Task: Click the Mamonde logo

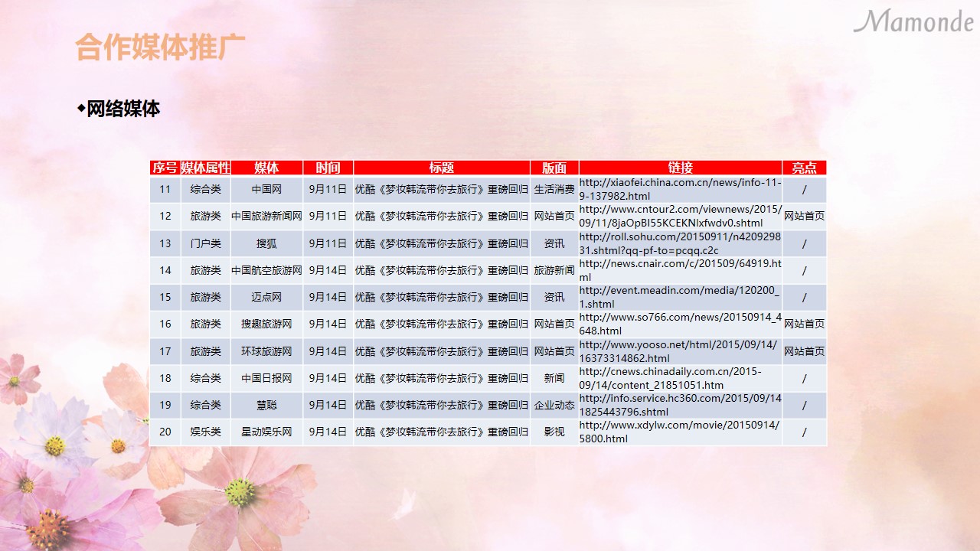Action: pyautogui.click(x=914, y=21)
